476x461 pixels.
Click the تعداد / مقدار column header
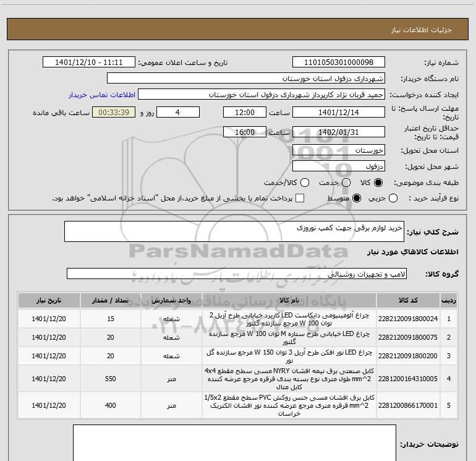coord(111,301)
